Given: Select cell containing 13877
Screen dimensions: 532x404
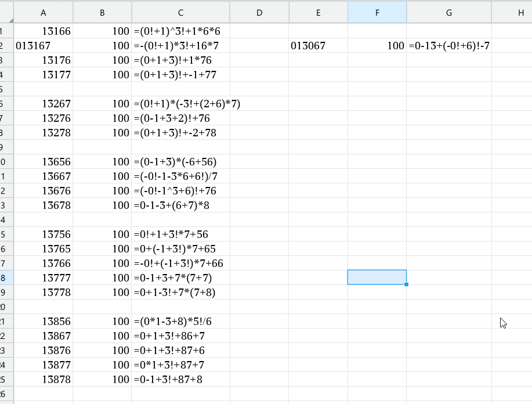Looking at the screenshot, I should pyautogui.click(x=44, y=365).
